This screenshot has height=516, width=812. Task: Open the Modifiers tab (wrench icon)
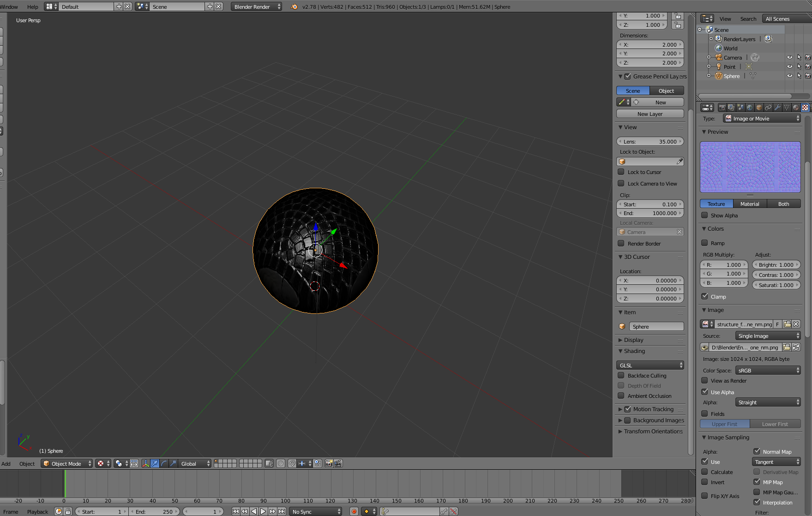(x=777, y=108)
